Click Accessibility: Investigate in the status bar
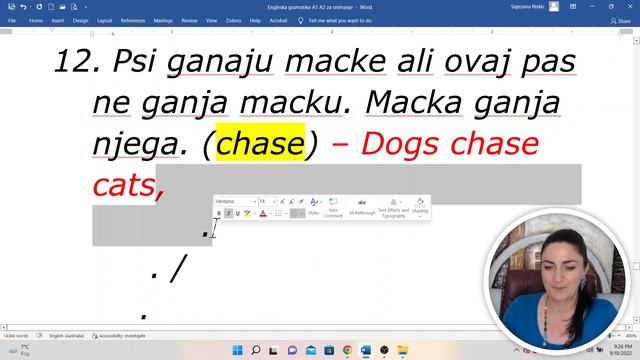Screen dimensions: 640x360 click(119, 336)
